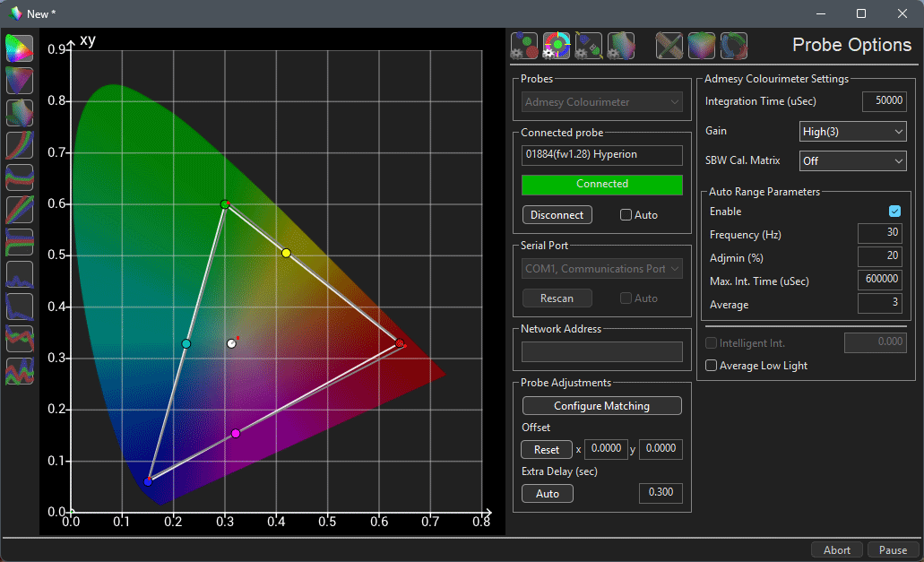Open the Gain dropdown
Image resolution: width=924 pixels, height=562 pixels.
click(852, 132)
